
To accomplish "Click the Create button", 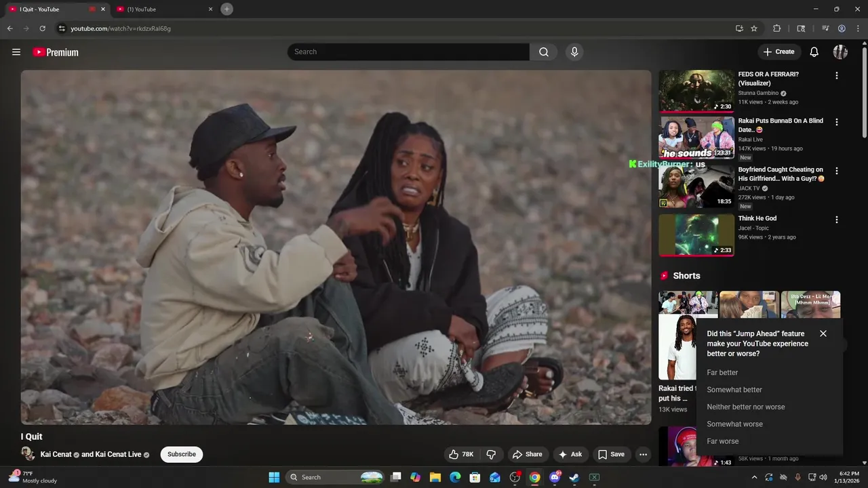I will pyautogui.click(x=778, y=52).
